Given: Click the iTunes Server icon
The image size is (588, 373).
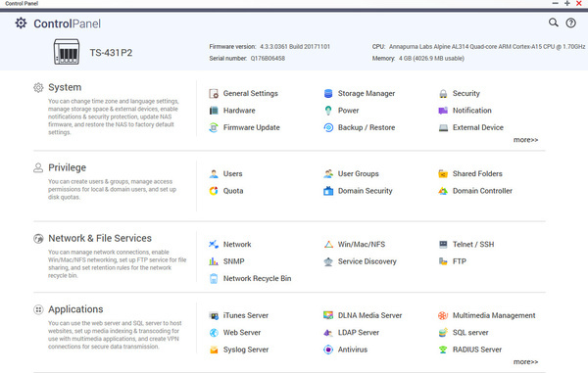Looking at the screenshot, I should point(214,315).
